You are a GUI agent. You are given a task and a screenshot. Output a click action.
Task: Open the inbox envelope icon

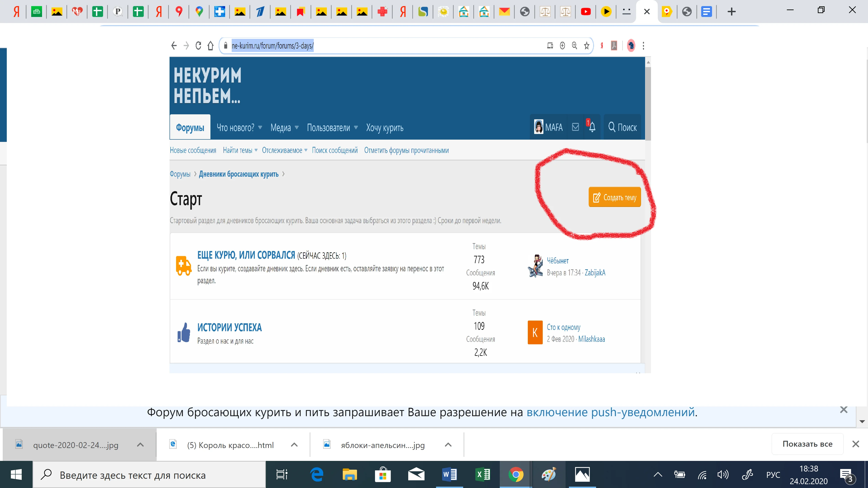pos(576,127)
